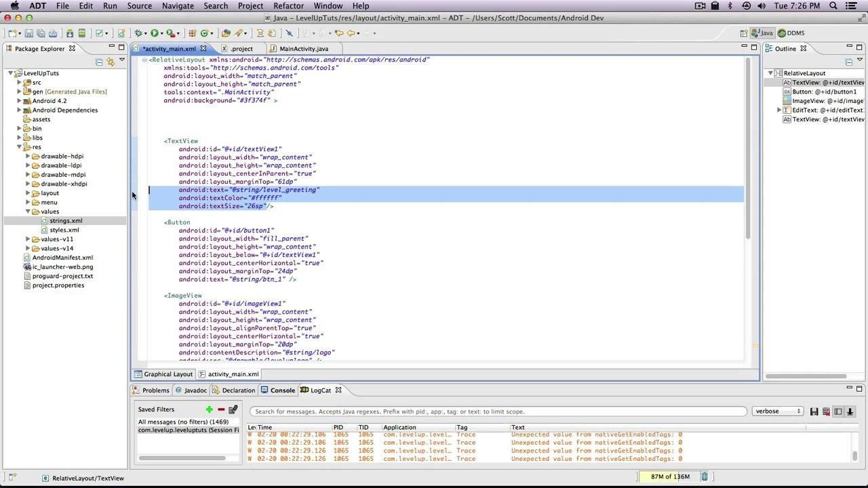Toggle display of saved filters view in LogCat
This screenshot has width=868, height=488.
(837, 411)
